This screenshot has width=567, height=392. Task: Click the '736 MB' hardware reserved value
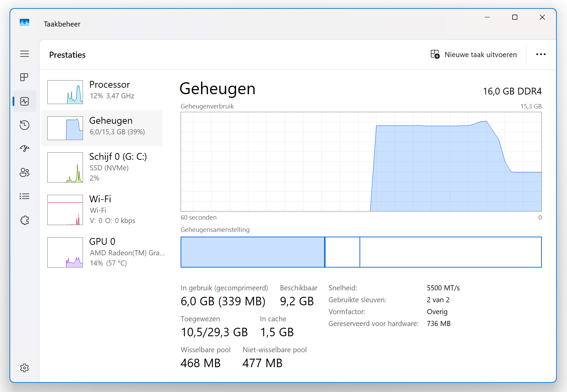438,324
